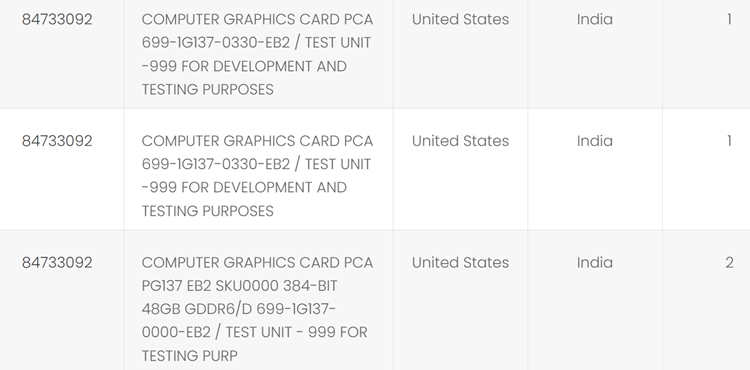Click quantity 2 in third row
This screenshot has height=370, width=750.
729,262
